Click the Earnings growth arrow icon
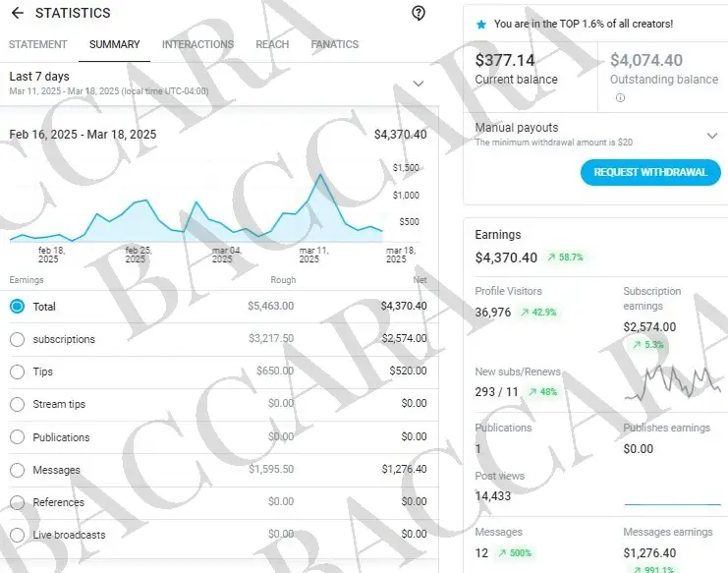Image resolution: width=728 pixels, height=573 pixels. pos(550,258)
